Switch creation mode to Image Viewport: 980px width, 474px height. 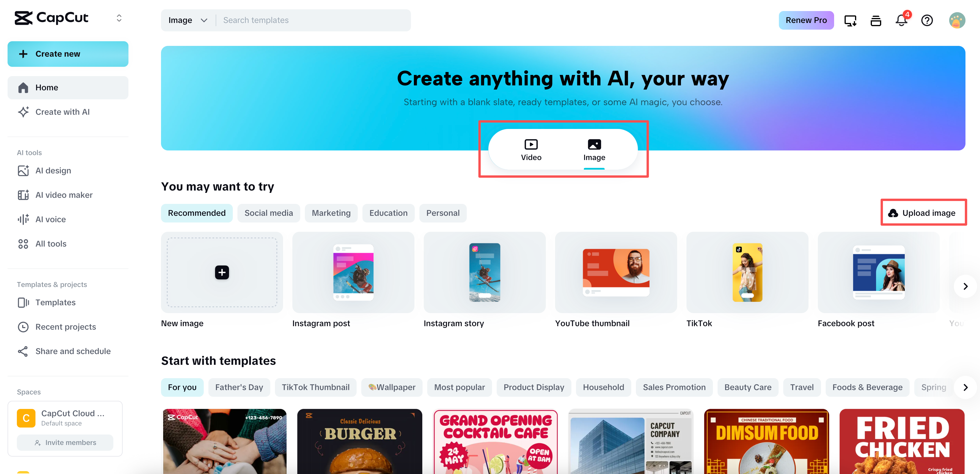point(594,150)
